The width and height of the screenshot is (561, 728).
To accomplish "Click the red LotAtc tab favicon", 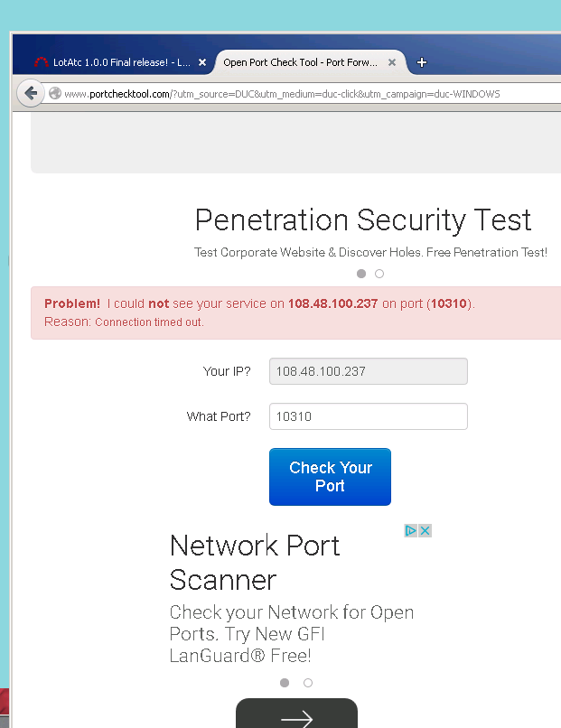I will point(42,62).
